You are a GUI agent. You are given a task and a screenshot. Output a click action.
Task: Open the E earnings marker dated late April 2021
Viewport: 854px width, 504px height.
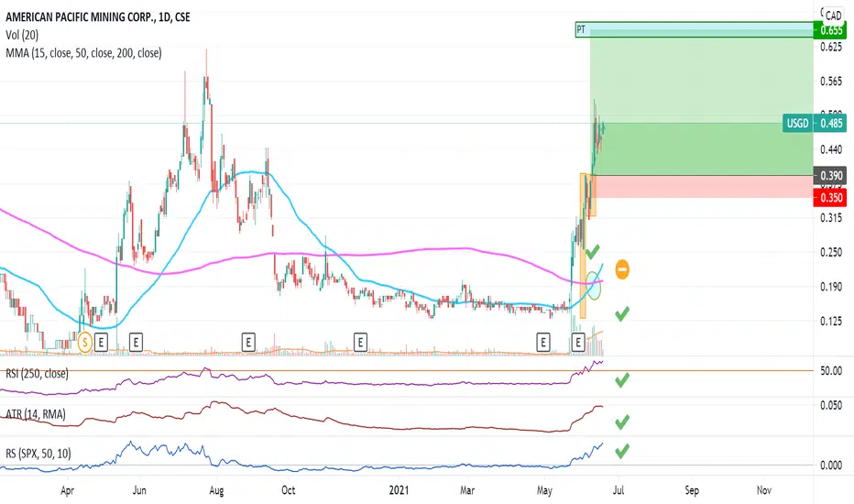(x=543, y=343)
